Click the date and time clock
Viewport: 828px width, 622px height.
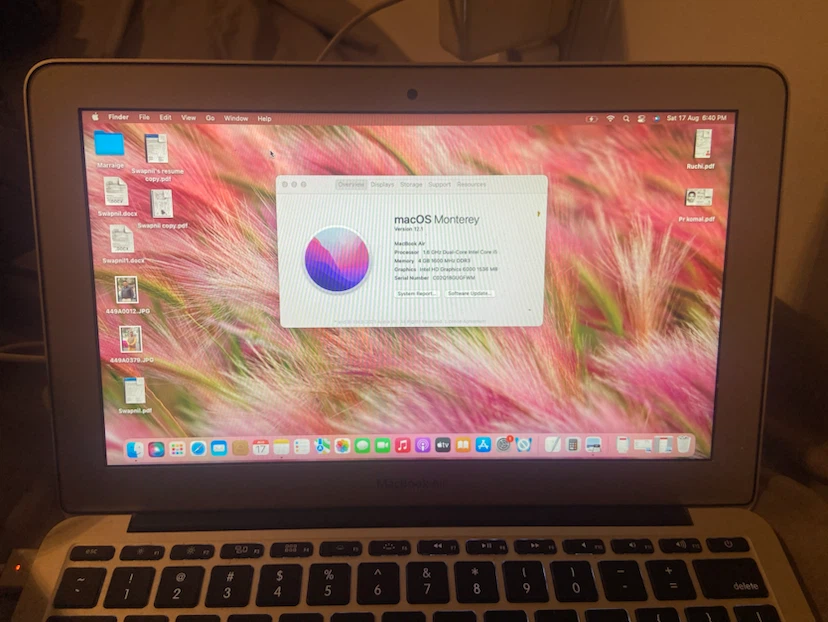pos(697,118)
